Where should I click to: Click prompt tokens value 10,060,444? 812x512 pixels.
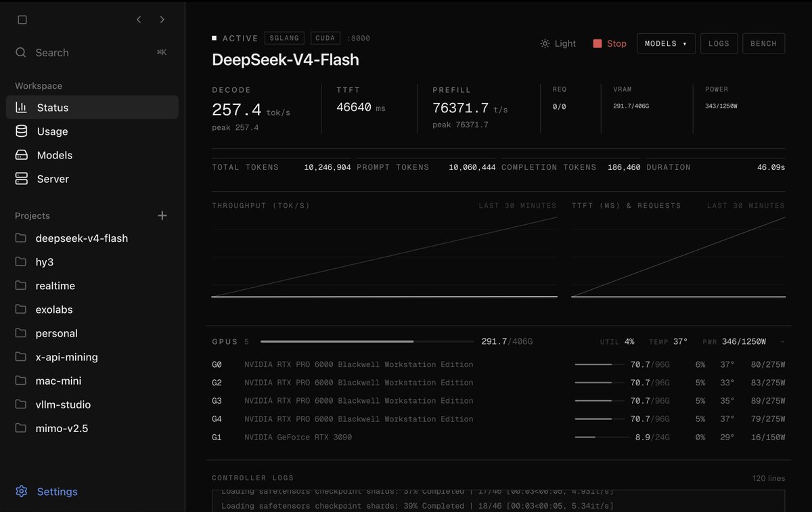[x=472, y=167]
